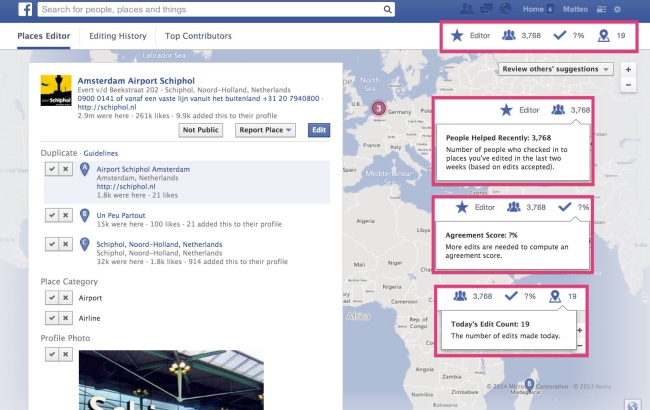Viewport: 650px width, 410px height.
Task: Open http://schiphol.nl under Airport Schiphol Amsterdam
Action: click(x=126, y=187)
